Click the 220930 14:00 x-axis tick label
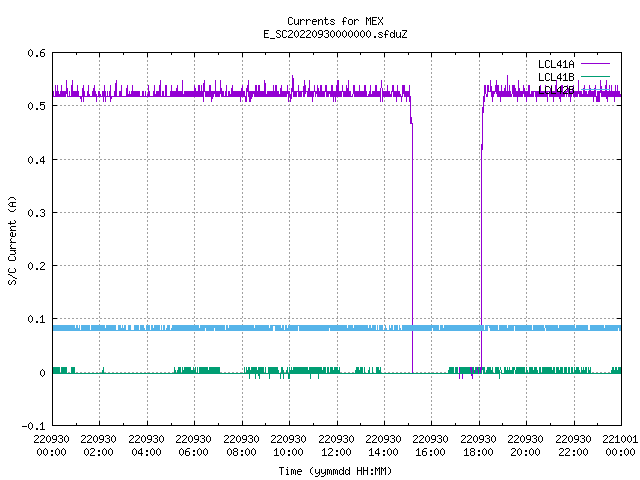640x480 pixels. coord(383,446)
